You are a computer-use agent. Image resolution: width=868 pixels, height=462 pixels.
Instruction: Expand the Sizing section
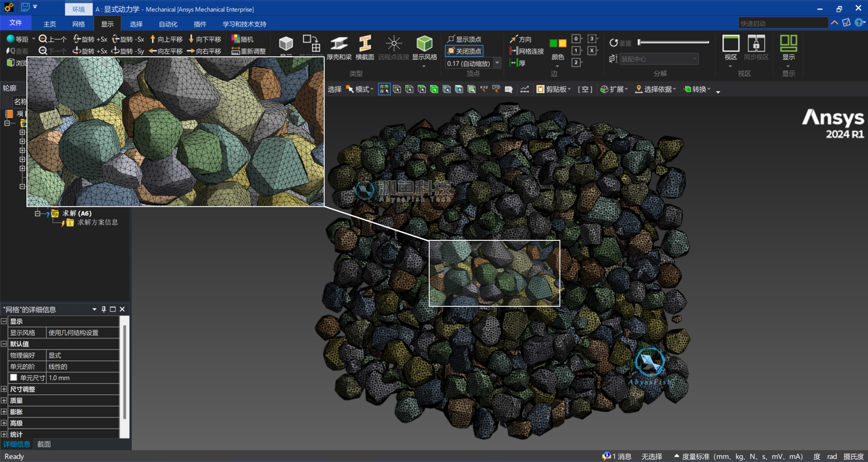point(4,389)
